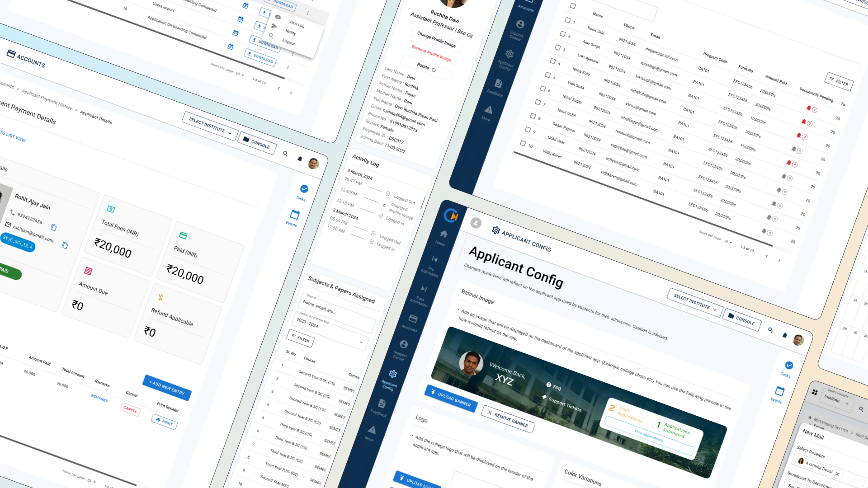This screenshot has height=488, width=868.
Task: Click Console in the Accounts header
Action: pos(256,143)
